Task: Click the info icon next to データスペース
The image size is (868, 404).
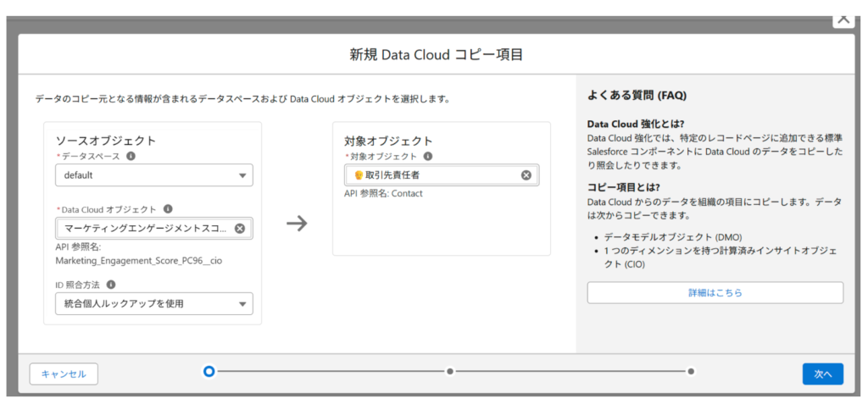Action: [131, 156]
